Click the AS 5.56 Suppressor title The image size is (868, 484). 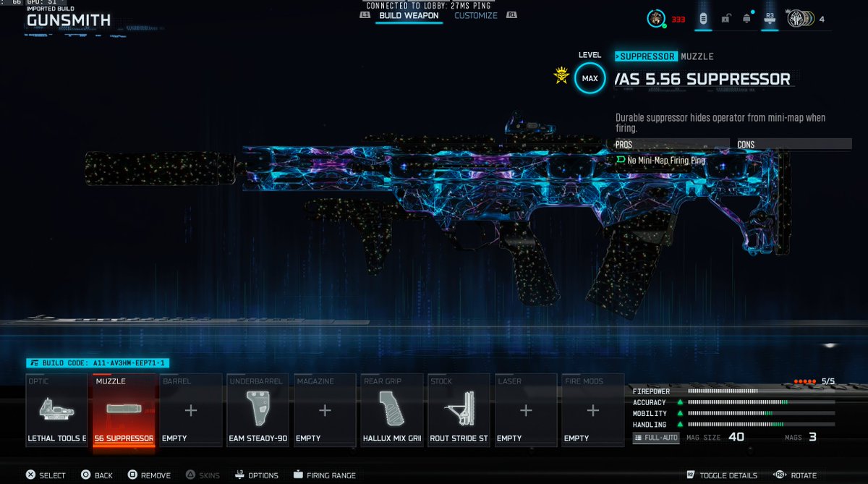click(702, 79)
